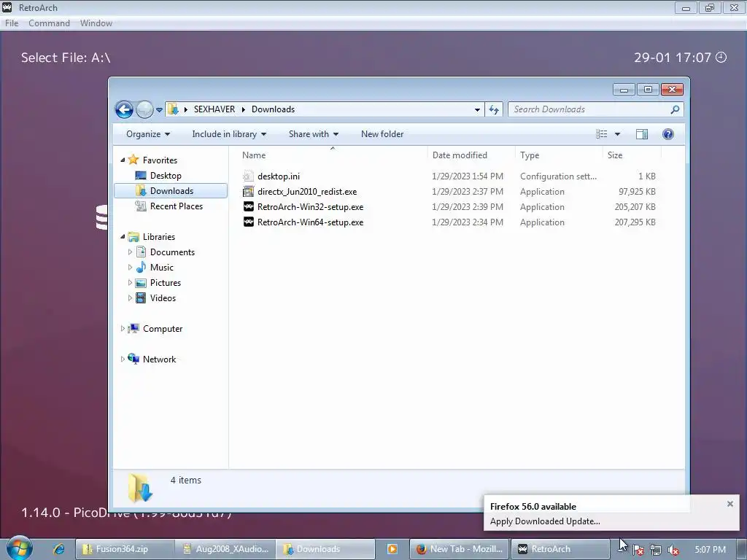Image resolution: width=747 pixels, height=560 pixels.
Task: Switch to Firefox New Tab taskbar window
Action: coord(460,549)
